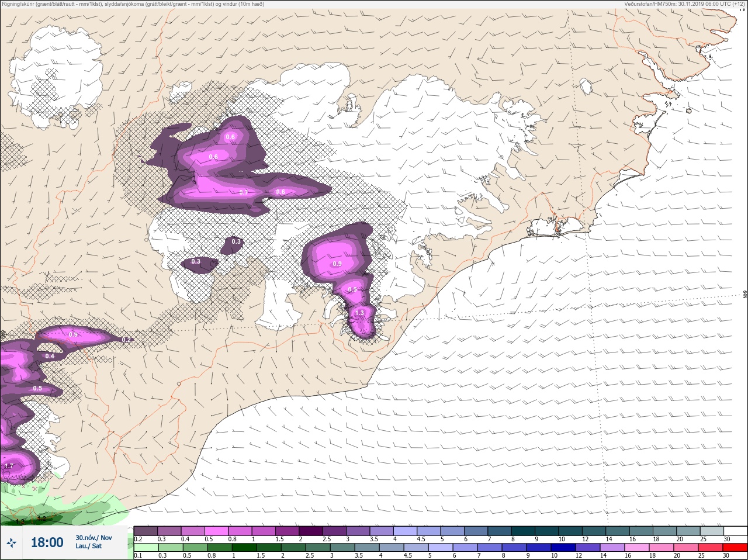Select the 18:00 forecast time
The height and width of the screenshot is (560, 748).
click(47, 542)
